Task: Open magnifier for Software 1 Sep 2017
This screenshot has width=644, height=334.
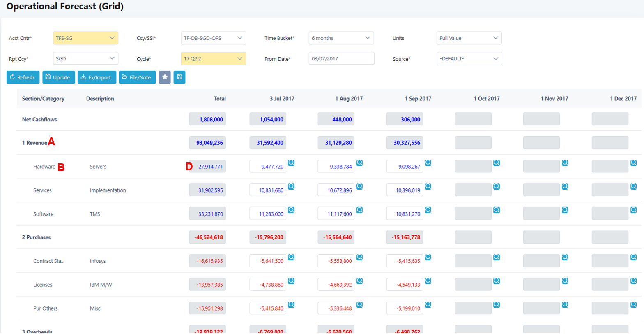Action: coord(428,210)
